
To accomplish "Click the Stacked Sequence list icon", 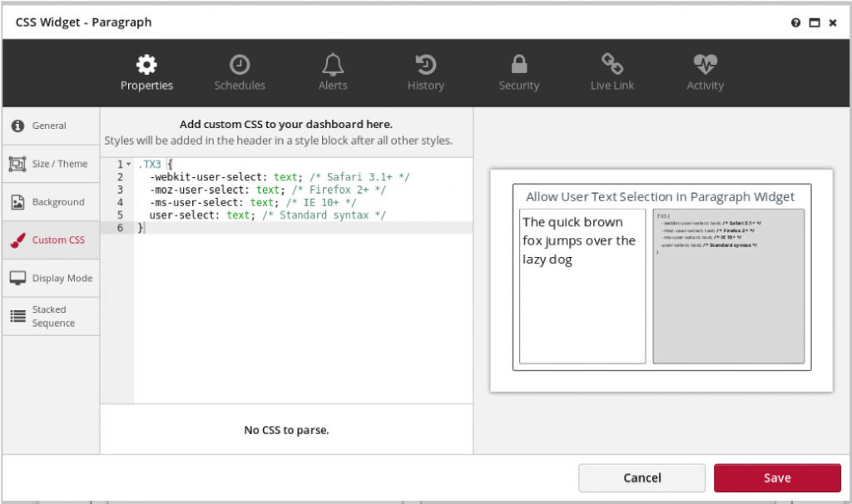I will coord(18,316).
